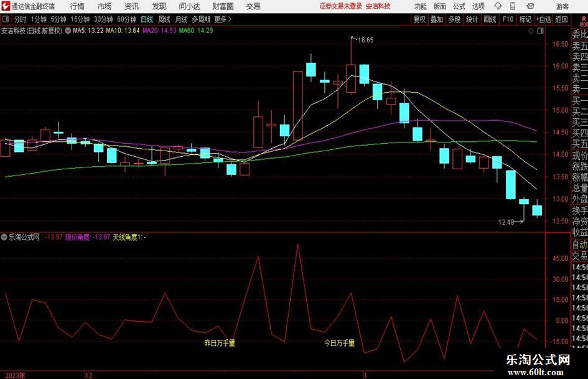Switch to 15分钟 period tab
The width and height of the screenshot is (588, 379).
coord(80,19)
